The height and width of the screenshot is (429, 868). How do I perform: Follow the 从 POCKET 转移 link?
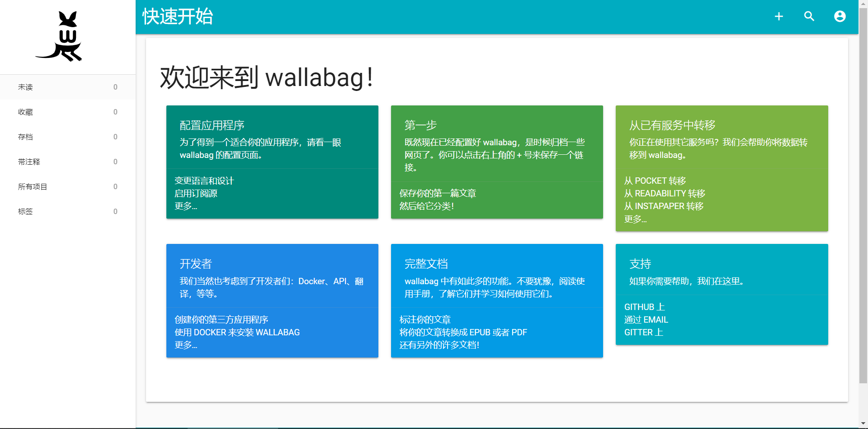[655, 181]
